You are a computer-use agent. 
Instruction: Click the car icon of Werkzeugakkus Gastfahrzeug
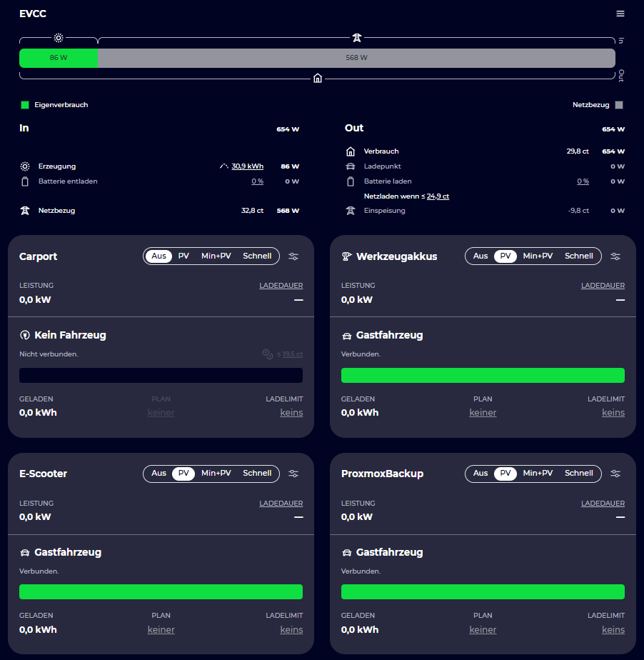[x=346, y=336]
